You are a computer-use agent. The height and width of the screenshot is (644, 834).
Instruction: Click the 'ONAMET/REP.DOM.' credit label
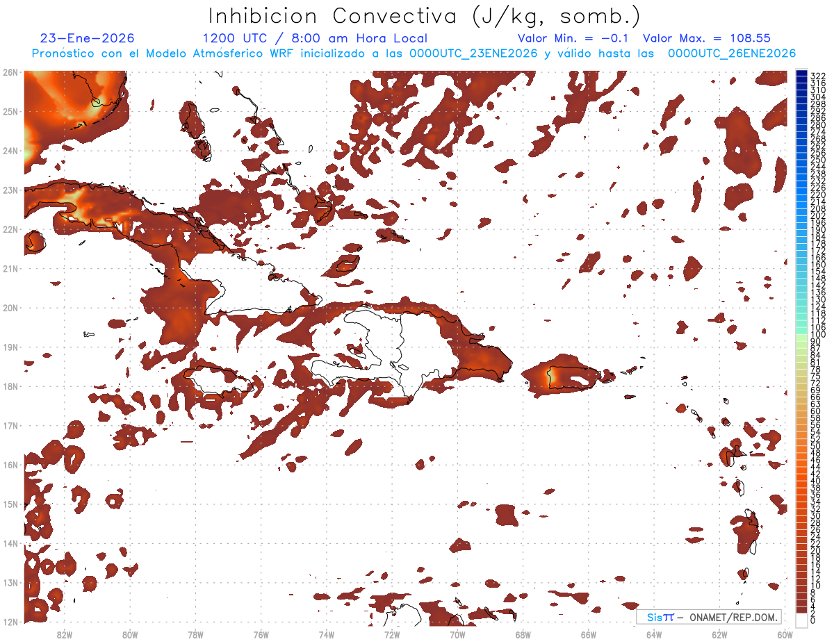[x=732, y=617]
